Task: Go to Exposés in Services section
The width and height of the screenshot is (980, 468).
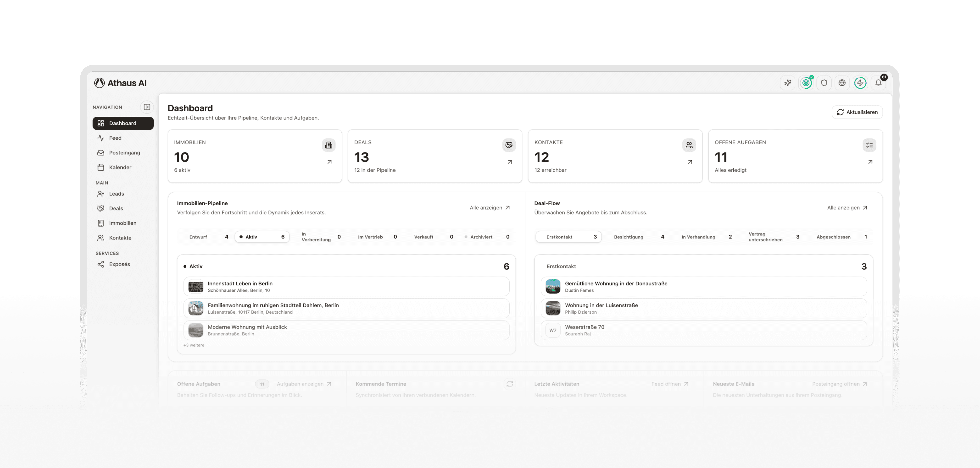Action: (119, 264)
